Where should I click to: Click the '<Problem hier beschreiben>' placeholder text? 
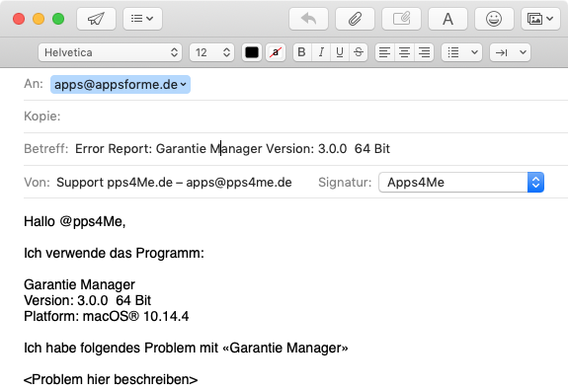click(111, 379)
